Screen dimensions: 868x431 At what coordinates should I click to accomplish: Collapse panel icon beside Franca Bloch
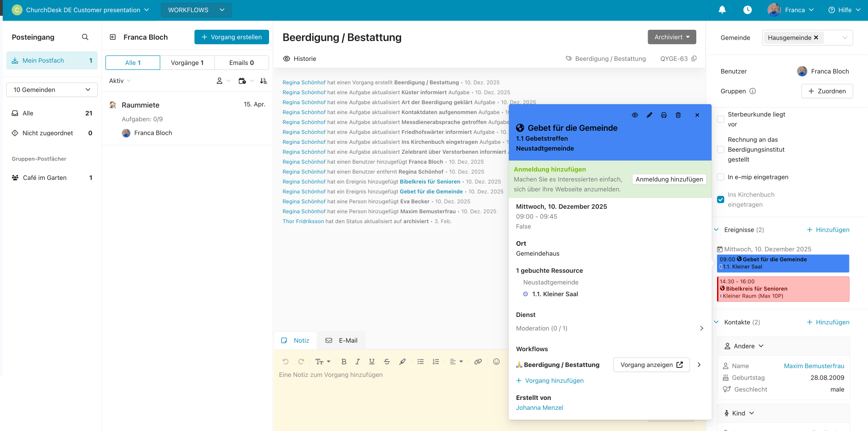point(113,37)
